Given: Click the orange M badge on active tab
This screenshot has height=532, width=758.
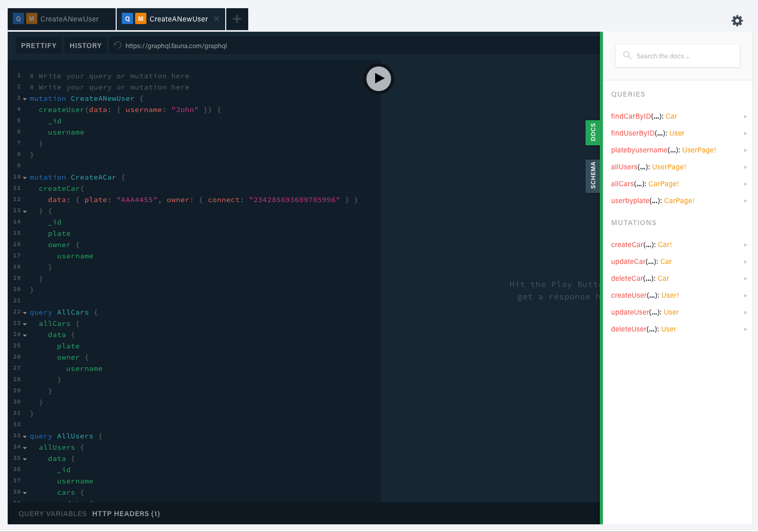Looking at the screenshot, I should point(141,19).
